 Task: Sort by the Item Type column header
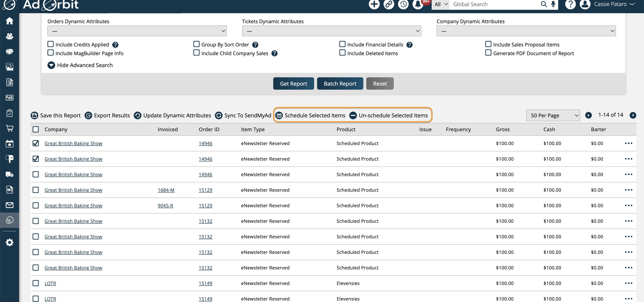(253, 129)
